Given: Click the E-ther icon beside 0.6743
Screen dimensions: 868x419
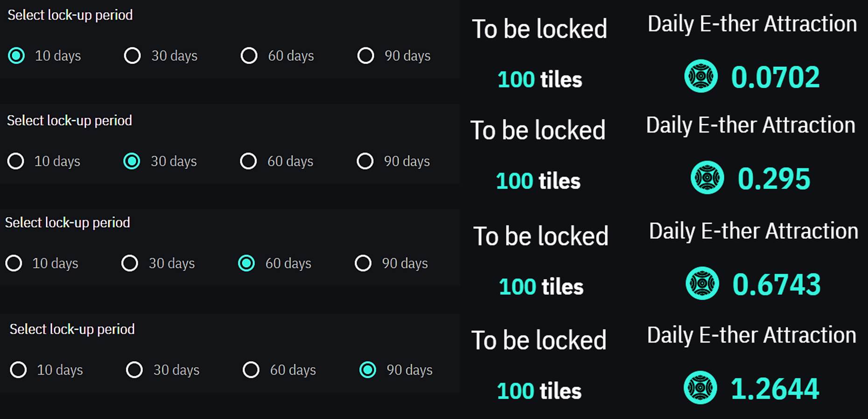Looking at the screenshot, I should tap(702, 283).
